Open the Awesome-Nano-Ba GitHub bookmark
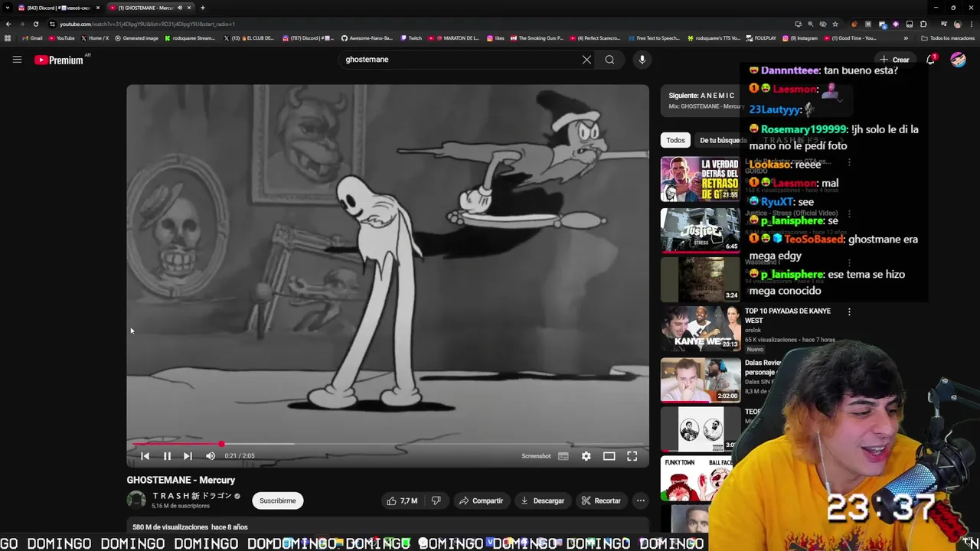Viewport: 980px width, 551px height. (x=367, y=38)
